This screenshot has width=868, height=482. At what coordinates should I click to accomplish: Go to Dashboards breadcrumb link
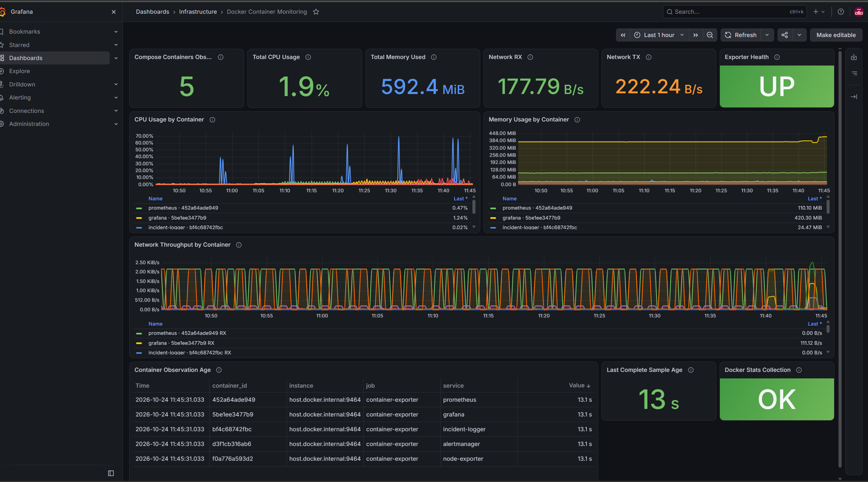coord(153,12)
